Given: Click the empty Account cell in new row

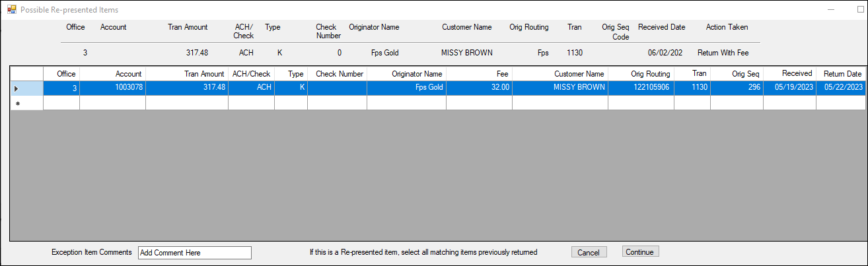Looking at the screenshot, I should tap(112, 103).
